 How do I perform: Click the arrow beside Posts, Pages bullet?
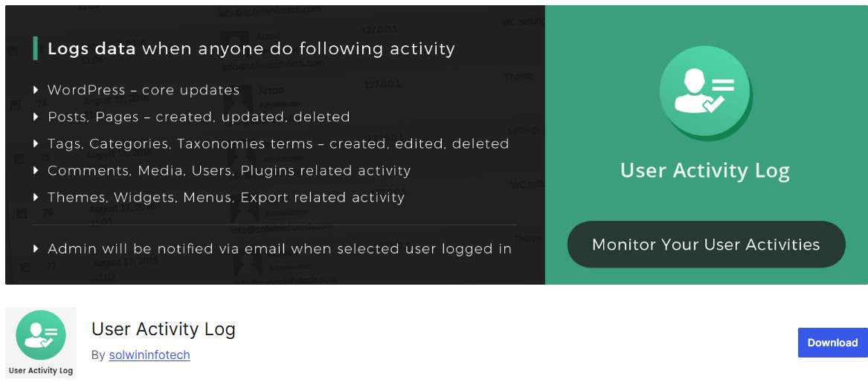click(36, 117)
